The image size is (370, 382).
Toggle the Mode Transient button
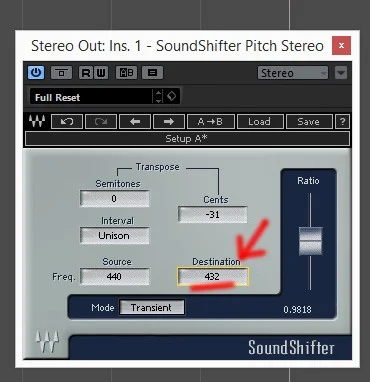pos(152,307)
